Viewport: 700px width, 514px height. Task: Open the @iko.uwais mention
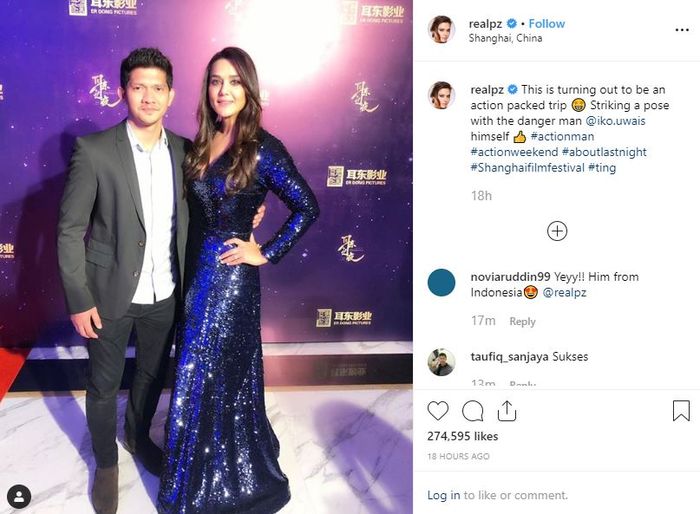(615, 121)
